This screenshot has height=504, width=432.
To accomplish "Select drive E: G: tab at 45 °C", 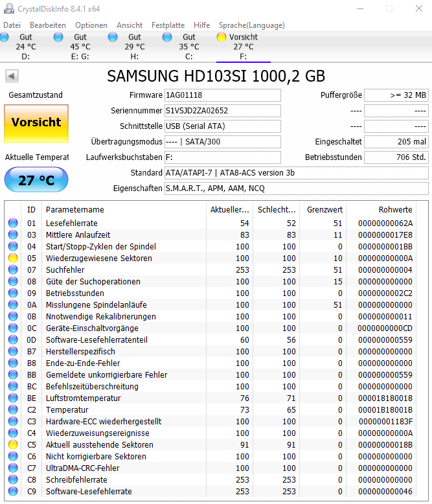I will click(80, 47).
